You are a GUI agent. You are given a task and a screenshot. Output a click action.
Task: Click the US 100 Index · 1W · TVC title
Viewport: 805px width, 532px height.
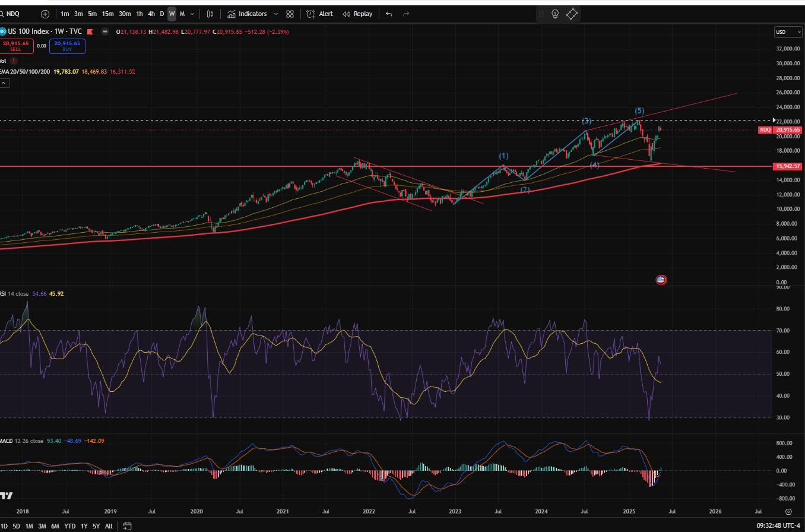point(45,31)
